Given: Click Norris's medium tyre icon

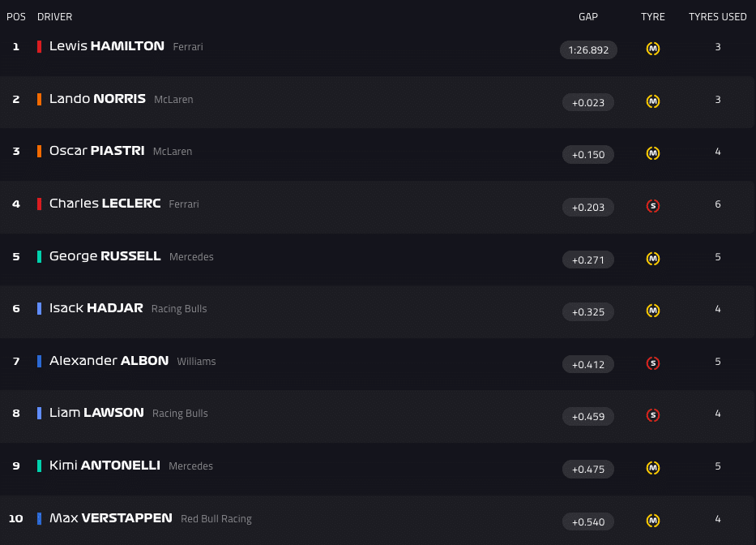Looking at the screenshot, I should coord(653,101).
